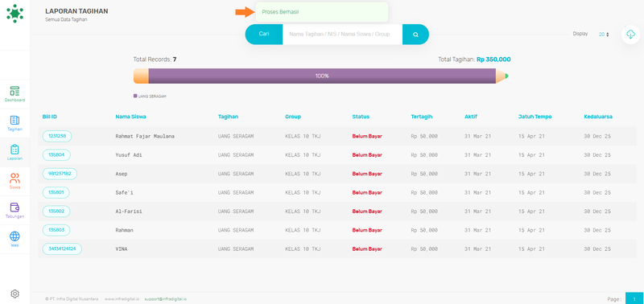Select student name Safe'i
Screen dimensions: 644x304
coord(125,192)
